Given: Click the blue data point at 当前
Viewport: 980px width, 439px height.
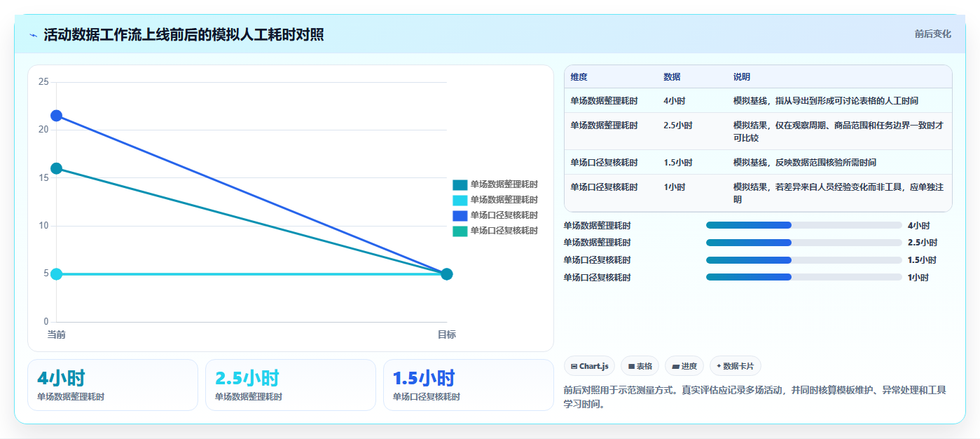Looking at the screenshot, I should click(x=56, y=116).
